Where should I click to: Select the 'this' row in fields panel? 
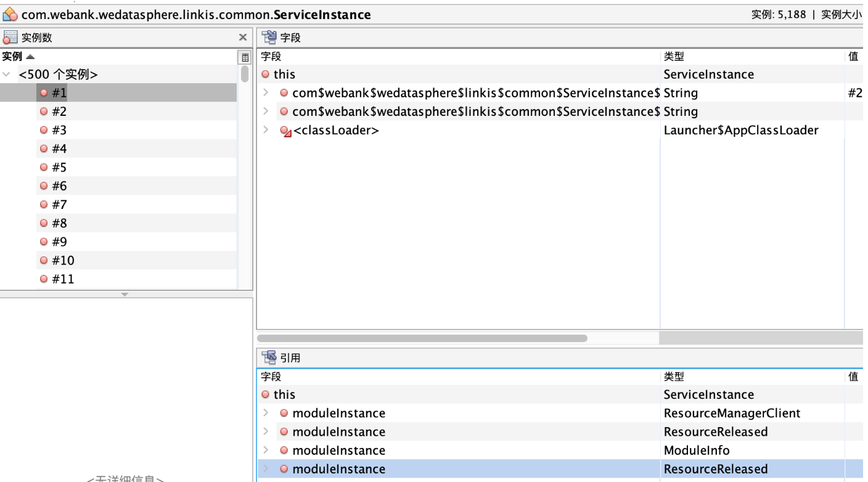[560, 75]
